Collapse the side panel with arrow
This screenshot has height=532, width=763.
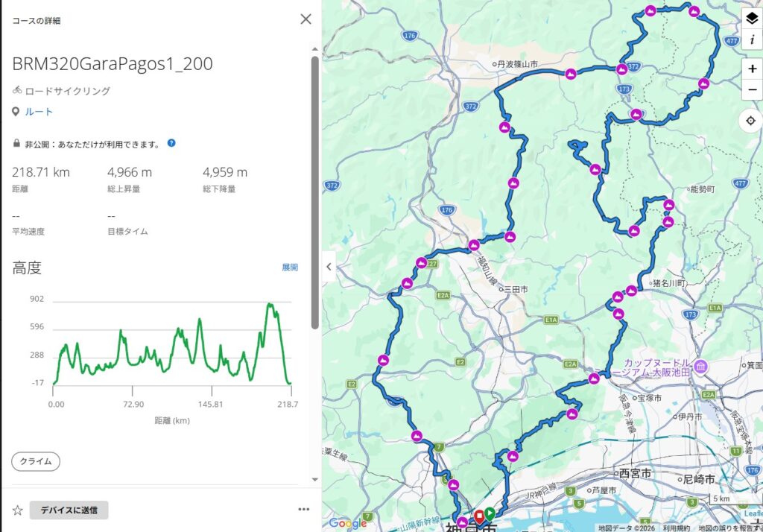(329, 266)
